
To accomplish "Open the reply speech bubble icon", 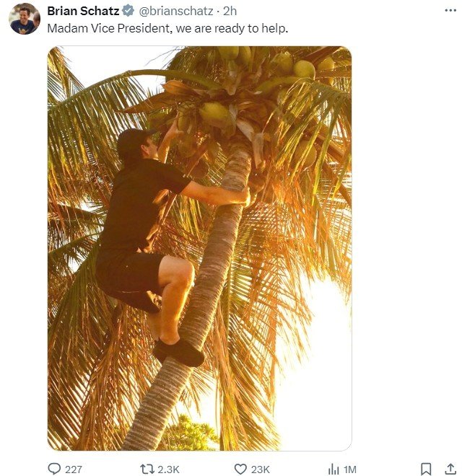I will (55, 469).
